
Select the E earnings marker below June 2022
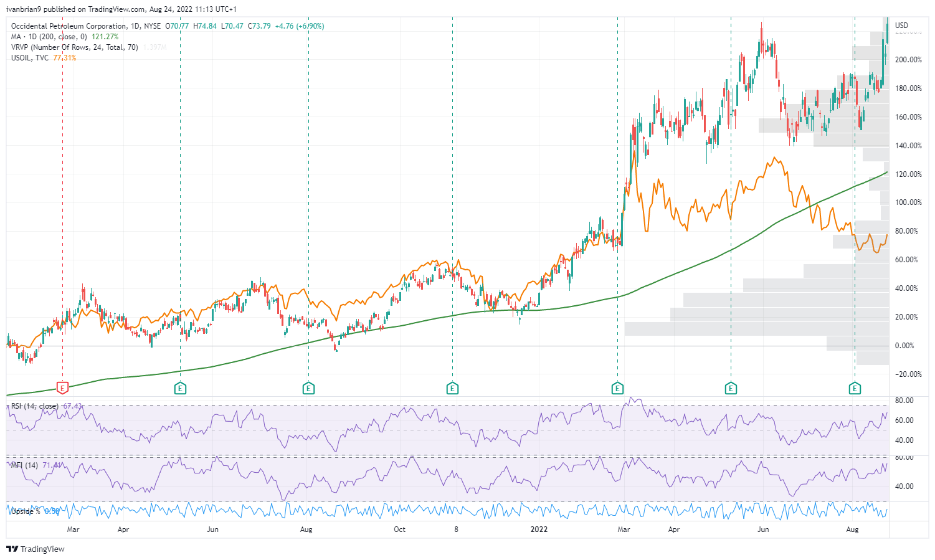tap(730, 387)
